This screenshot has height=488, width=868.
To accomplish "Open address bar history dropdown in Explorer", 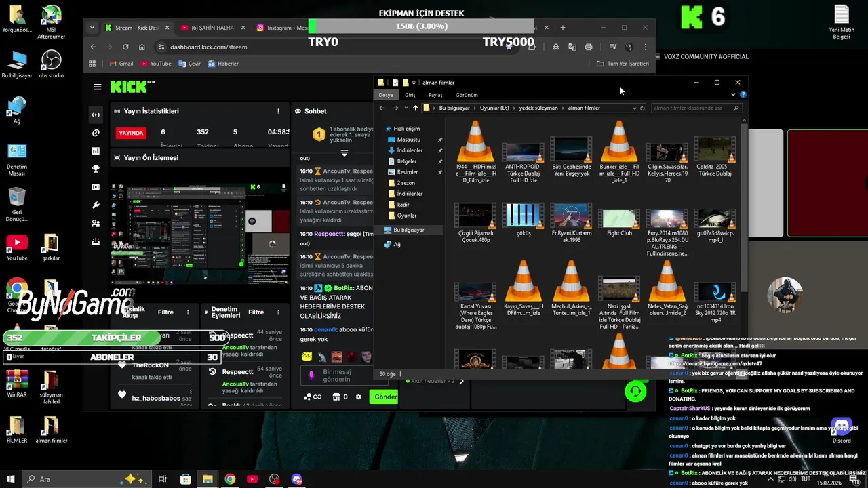I will click(x=634, y=108).
